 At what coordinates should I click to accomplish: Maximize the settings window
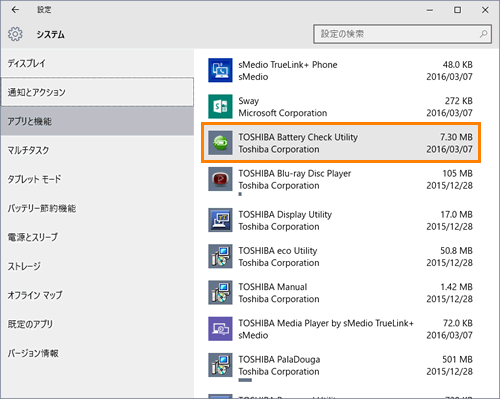pos(458,10)
